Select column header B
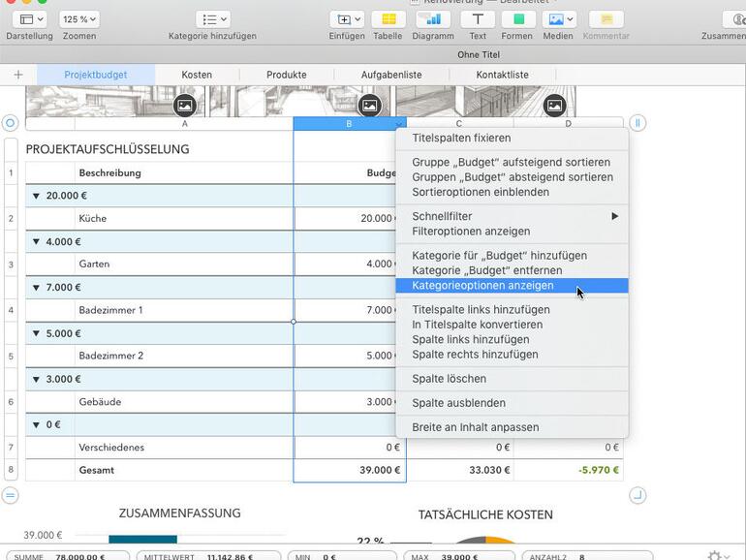 (349, 124)
